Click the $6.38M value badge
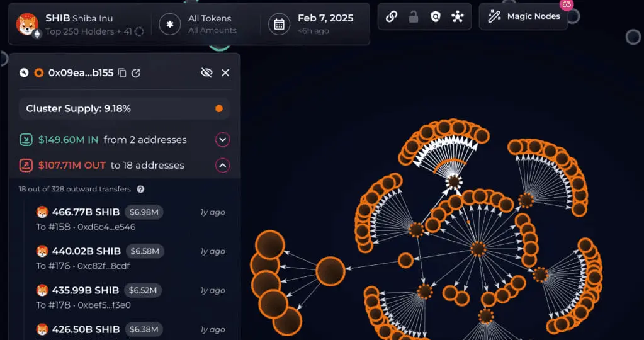This screenshot has width=644, height=340. 144,329
